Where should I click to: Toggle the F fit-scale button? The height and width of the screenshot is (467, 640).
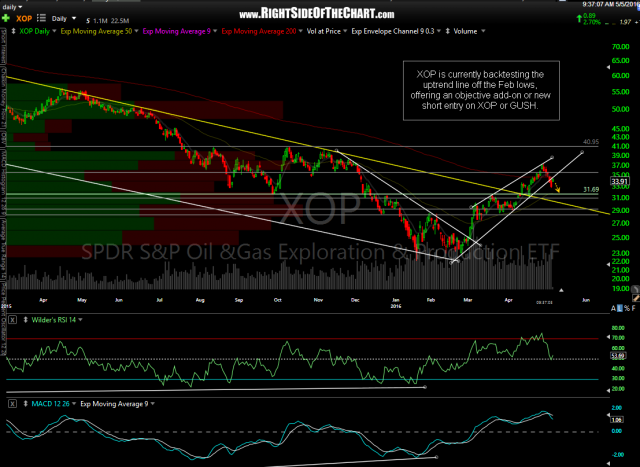(x=633, y=309)
